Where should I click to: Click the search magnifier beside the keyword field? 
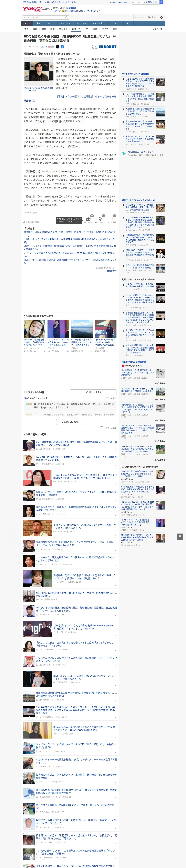tap(66, 18)
